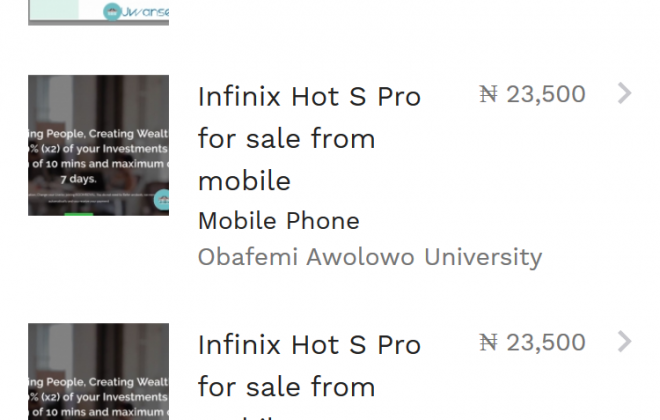The width and height of the screenshot is (660, 420).
Task: Select the Mobile Phone category label
Action: (278, 221)
